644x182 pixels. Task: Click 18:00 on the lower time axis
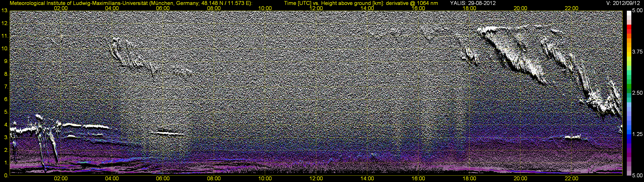[469, 179]
